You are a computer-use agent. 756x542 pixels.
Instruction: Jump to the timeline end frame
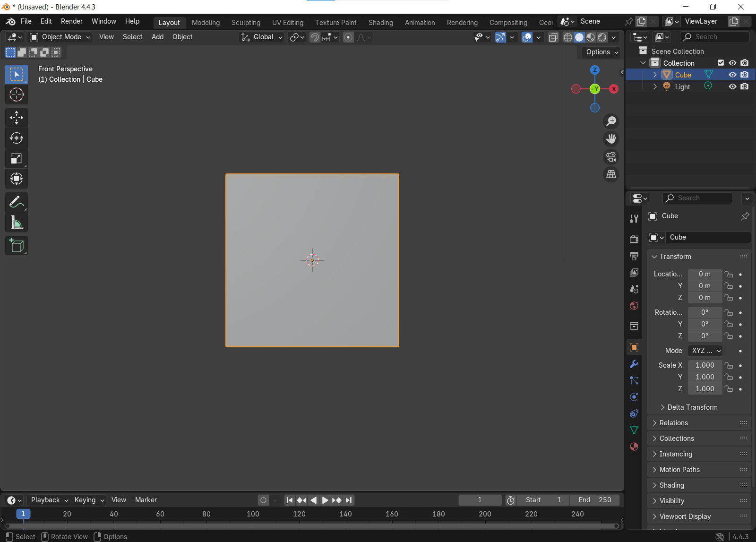point(349,500)
